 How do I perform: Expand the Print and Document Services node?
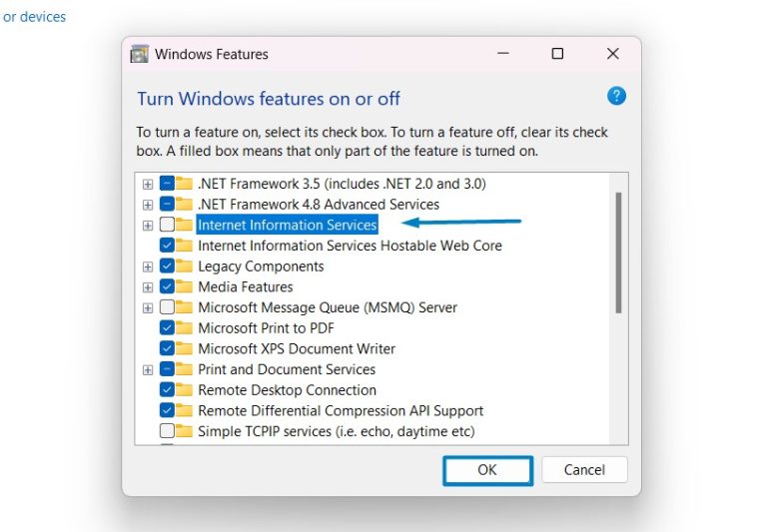pyautogui.click(x=148, y=369)
